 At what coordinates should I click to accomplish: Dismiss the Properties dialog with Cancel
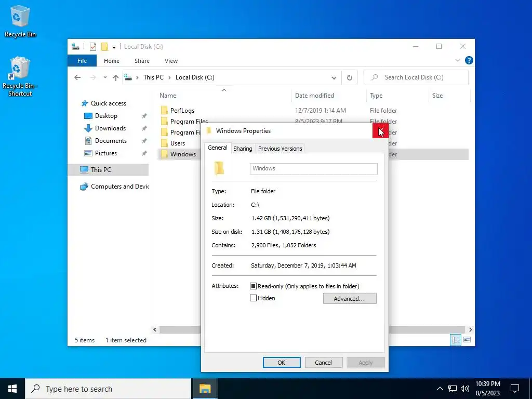(323, 362)
